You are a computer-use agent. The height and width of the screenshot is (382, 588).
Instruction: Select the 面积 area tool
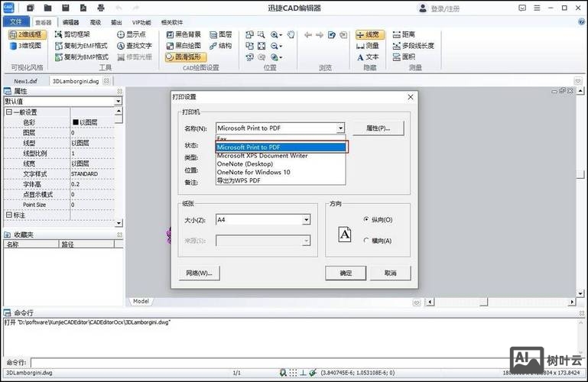point(404,57)
